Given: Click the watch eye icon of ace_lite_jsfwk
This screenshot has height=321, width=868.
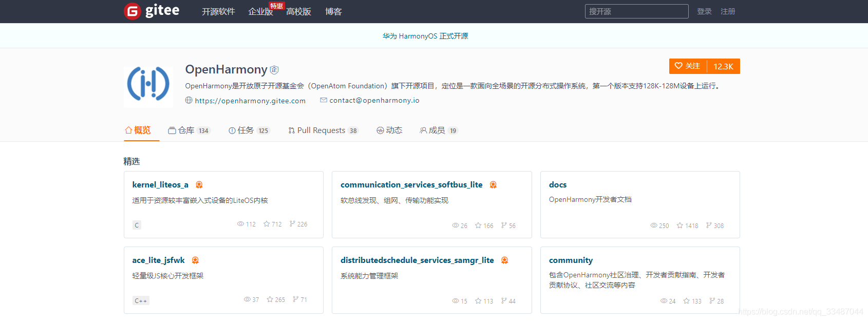Looking at the screenshot, I should click(x=247, y=299).
